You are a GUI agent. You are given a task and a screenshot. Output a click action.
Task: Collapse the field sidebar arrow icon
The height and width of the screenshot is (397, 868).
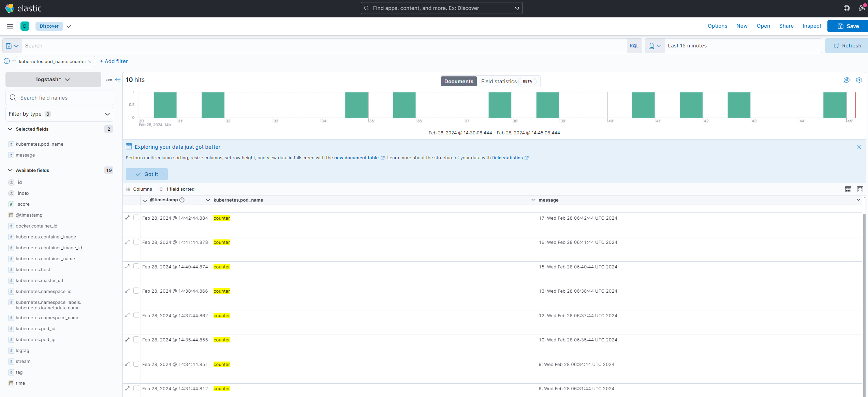point(118,79)
